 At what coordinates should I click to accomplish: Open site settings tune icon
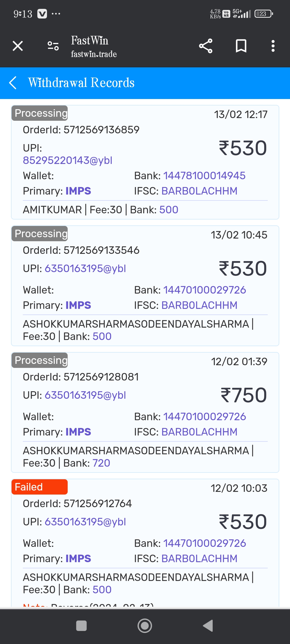pos(53,46)
